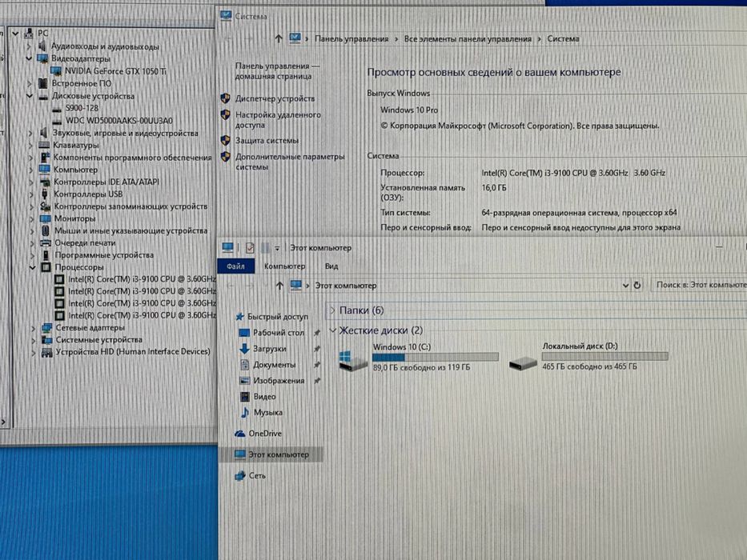Select Этот компьютер in navigation pane
Image resolution: width=747 pixels, height=560 pixels.
click(271, 454)
